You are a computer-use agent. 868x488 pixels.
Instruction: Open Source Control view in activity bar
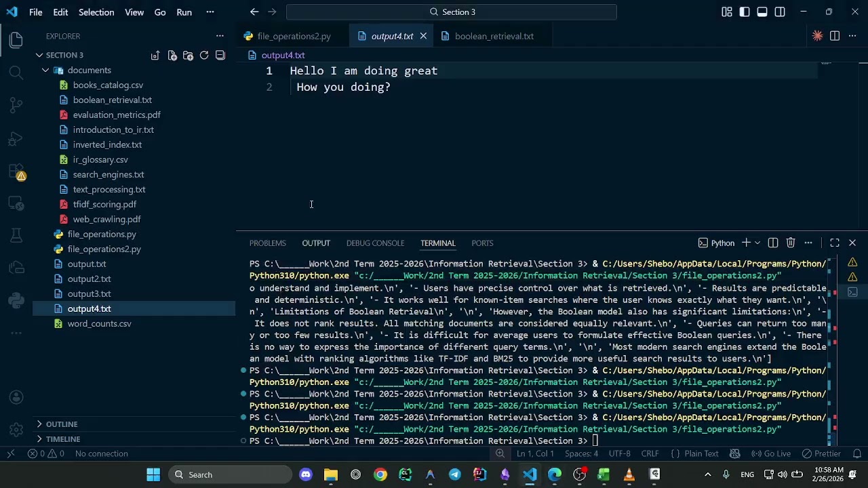(x=16, y=104)
